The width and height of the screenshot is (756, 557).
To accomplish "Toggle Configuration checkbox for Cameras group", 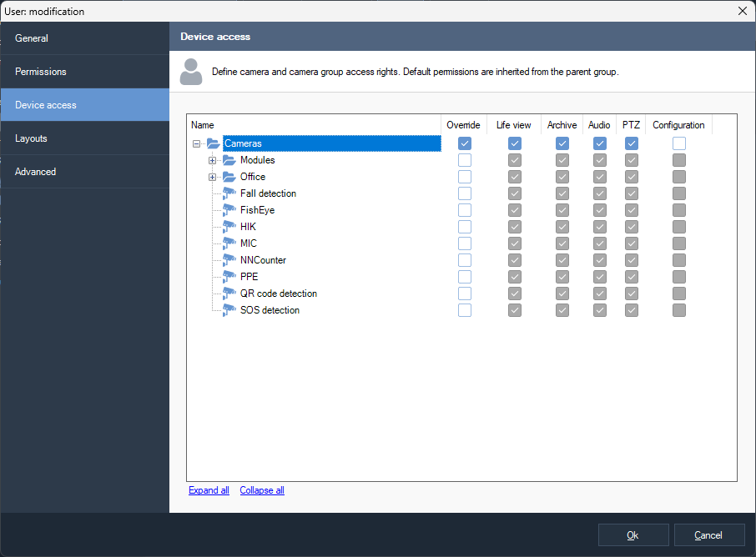I will click(x=679, y=143).
